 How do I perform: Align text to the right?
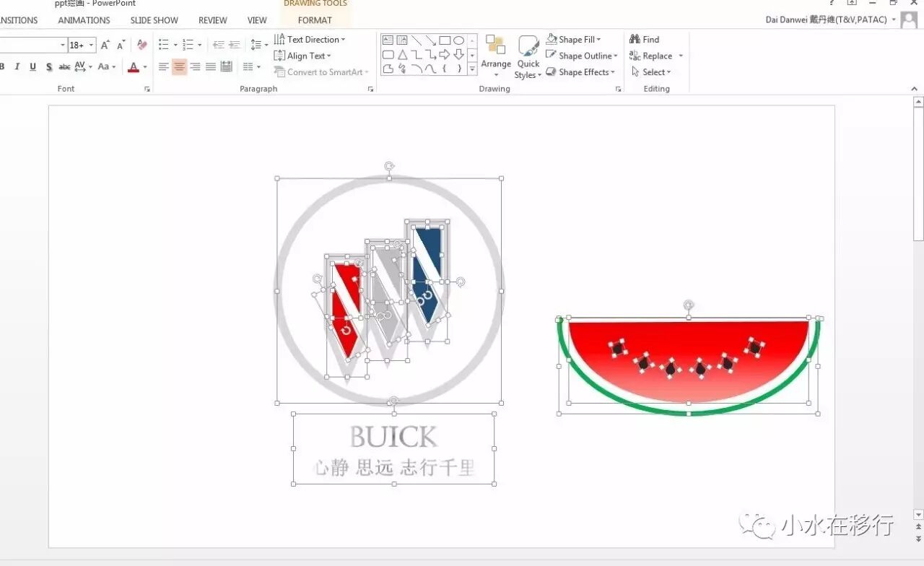tap(195, 67)
